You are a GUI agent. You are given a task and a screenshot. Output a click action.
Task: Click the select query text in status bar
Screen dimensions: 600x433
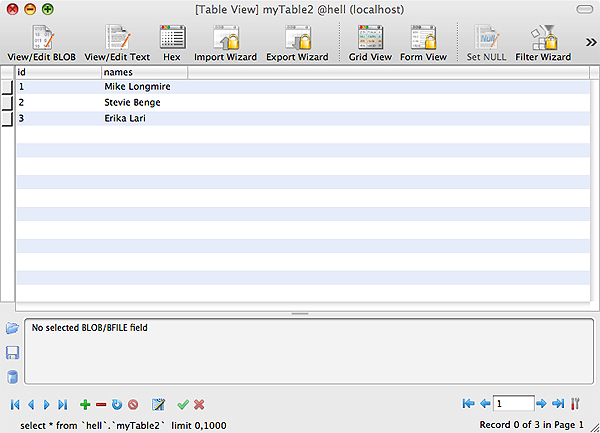tap(123, 425)
